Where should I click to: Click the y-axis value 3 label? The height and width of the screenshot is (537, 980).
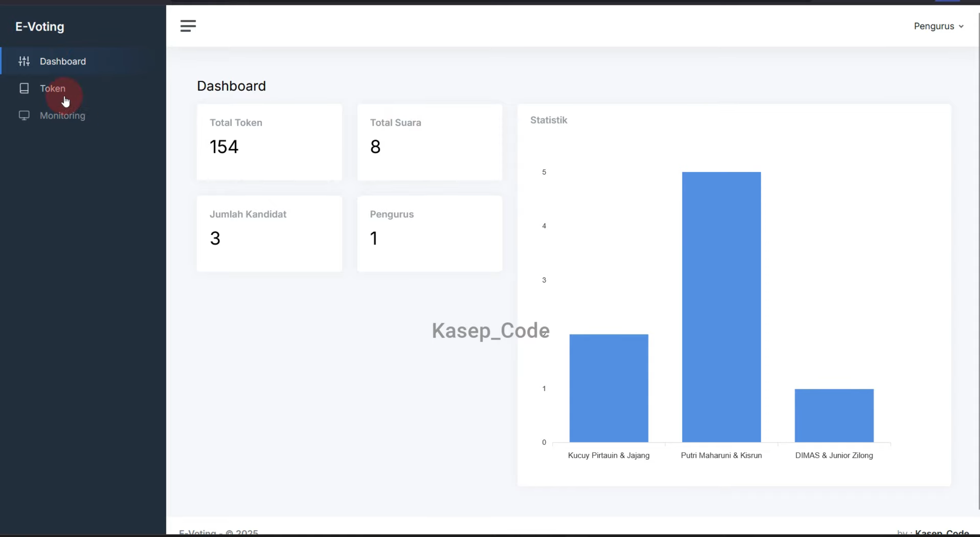544,280
